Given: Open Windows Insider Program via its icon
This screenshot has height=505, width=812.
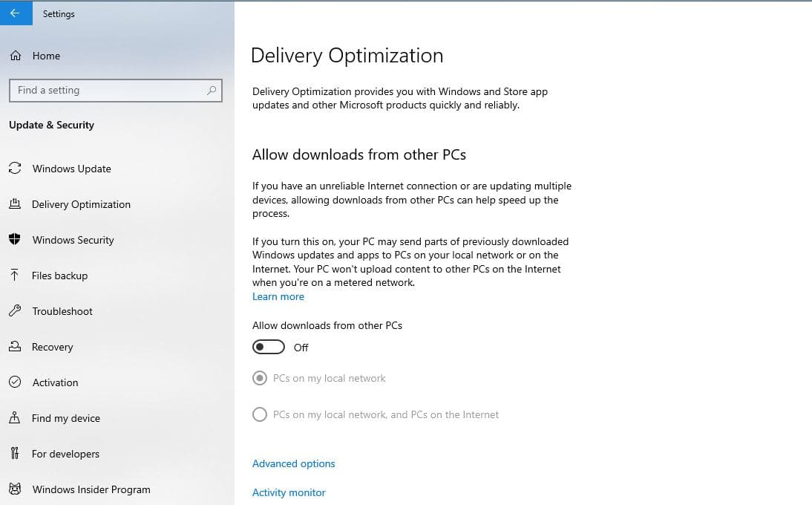Looking at the screenshot, I should click(15, 489).
